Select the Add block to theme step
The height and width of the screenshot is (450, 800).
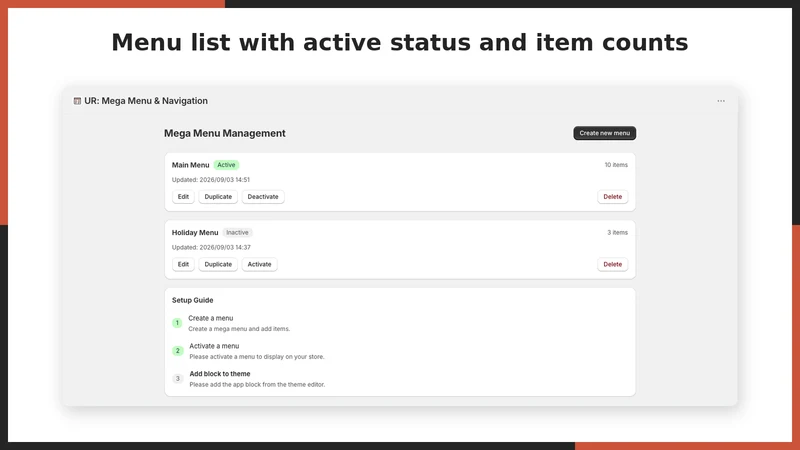click(220, 374)
